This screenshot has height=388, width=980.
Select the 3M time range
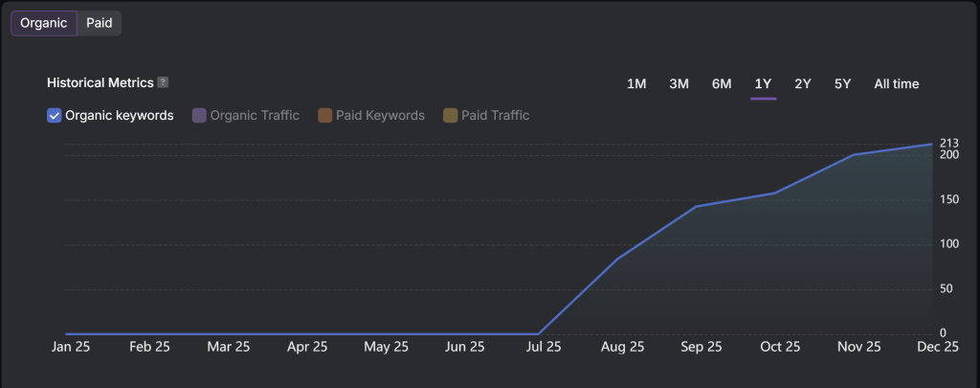(679, 84)
